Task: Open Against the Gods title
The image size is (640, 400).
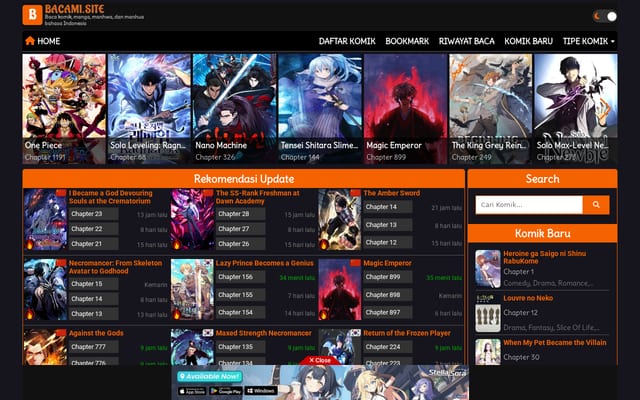Action: (x=96, y=333)
